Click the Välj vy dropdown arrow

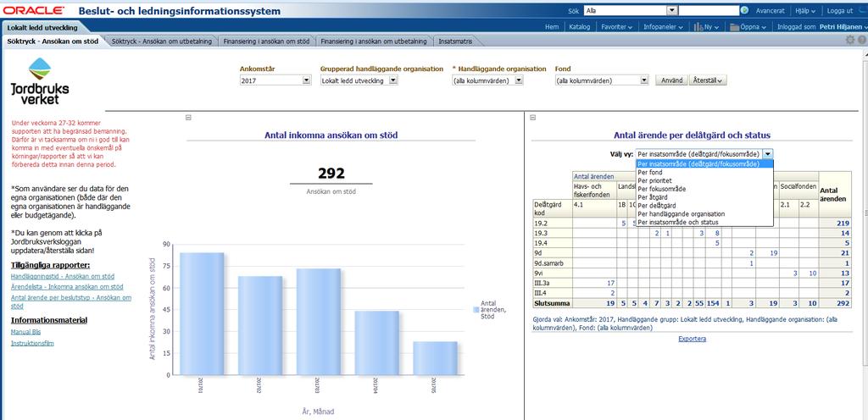pyautogui.click(x=768, y=154)
